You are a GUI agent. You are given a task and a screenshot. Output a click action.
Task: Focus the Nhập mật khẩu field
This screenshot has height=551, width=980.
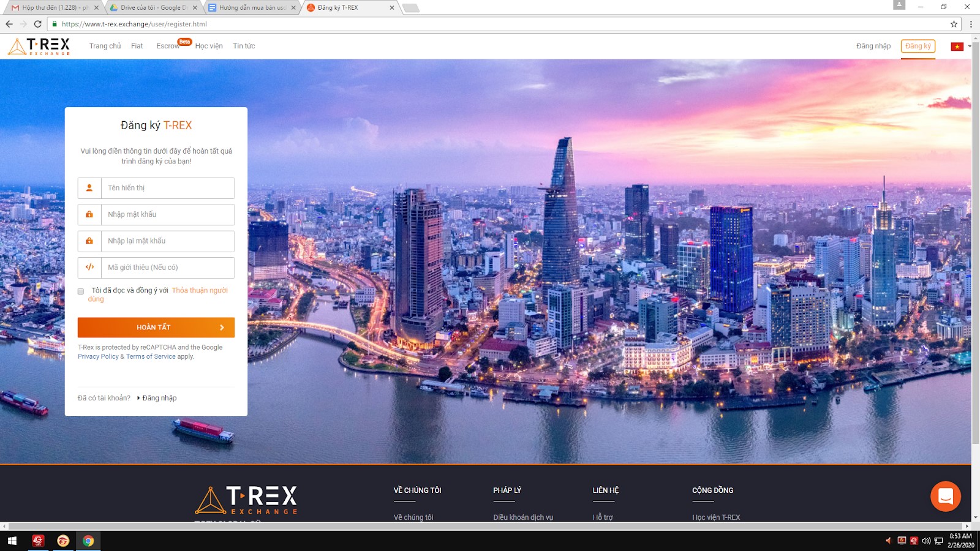tap(156, 214)
